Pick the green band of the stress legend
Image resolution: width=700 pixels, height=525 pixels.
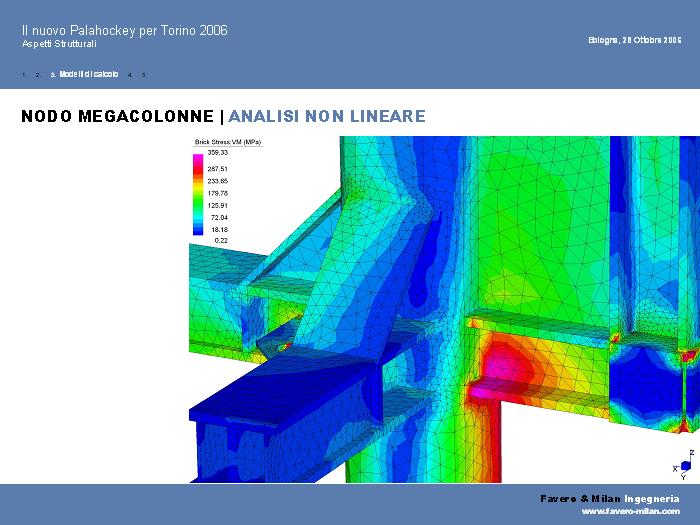pos(199,200)
